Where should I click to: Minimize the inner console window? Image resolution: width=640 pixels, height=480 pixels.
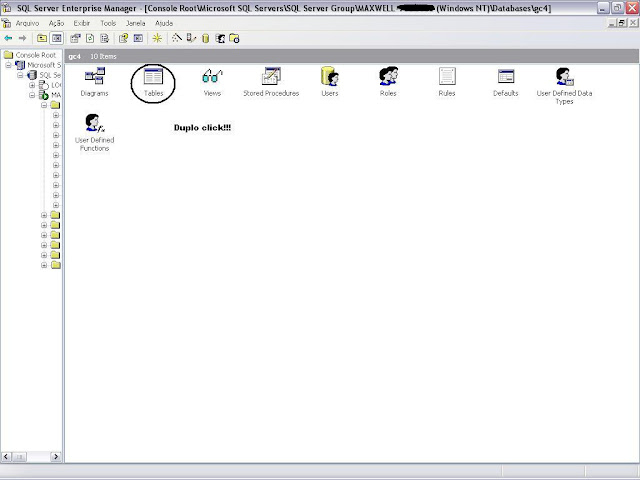pyautogui.click(x=611, y=23)
